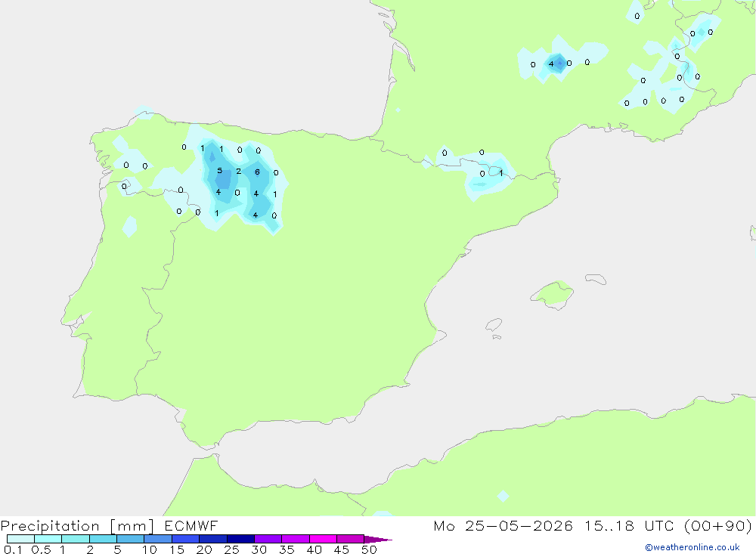This screenshot has width=756, height=554.
Task: Click the Menorca island outline
Action: coord(596,279)
